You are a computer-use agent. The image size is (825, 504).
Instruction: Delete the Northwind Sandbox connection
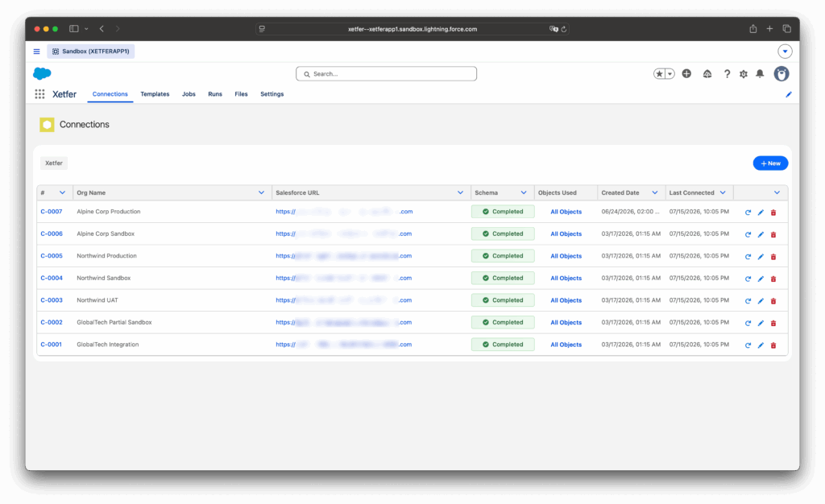[x=773, y=279]
